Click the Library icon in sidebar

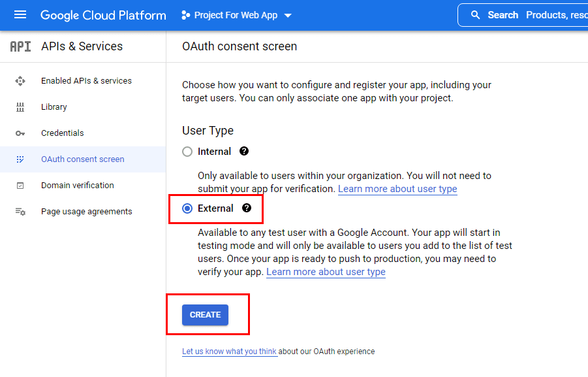click(x=20, y=107)
